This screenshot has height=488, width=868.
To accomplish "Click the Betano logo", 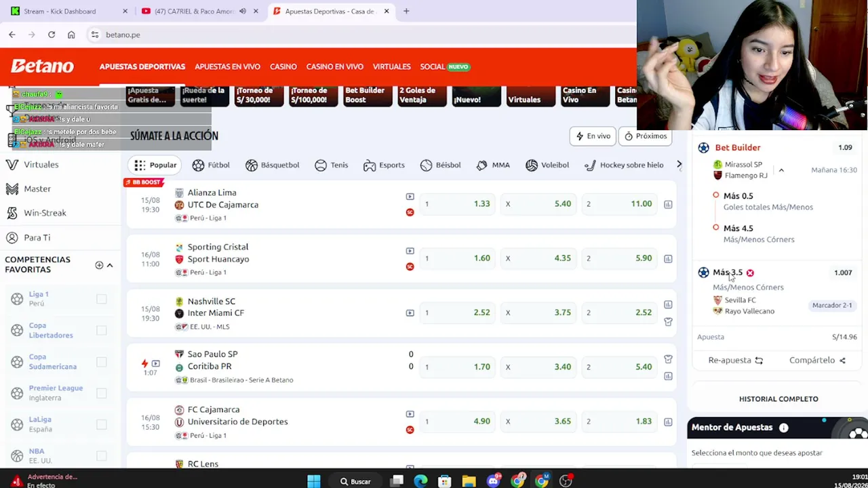I will coord(42,66).
